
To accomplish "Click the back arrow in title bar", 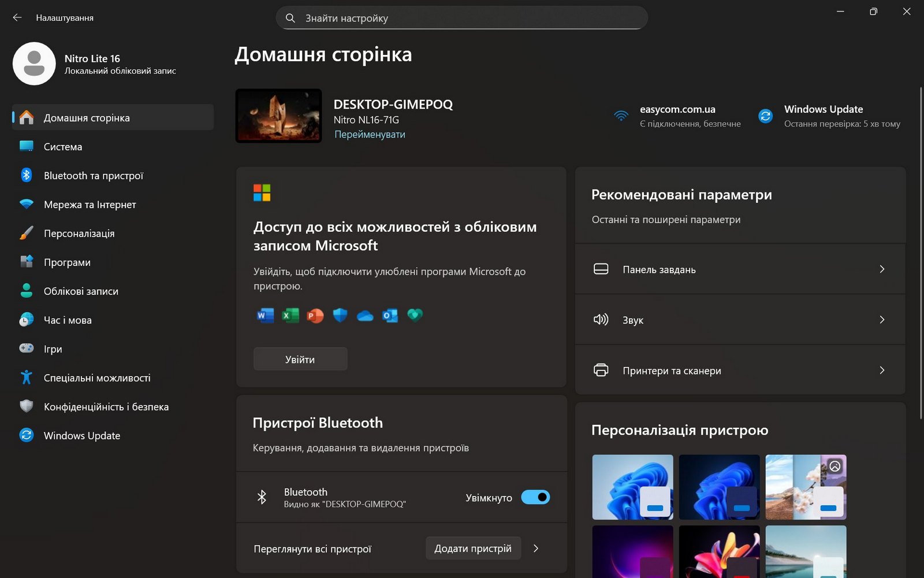I will coord(17,18).
